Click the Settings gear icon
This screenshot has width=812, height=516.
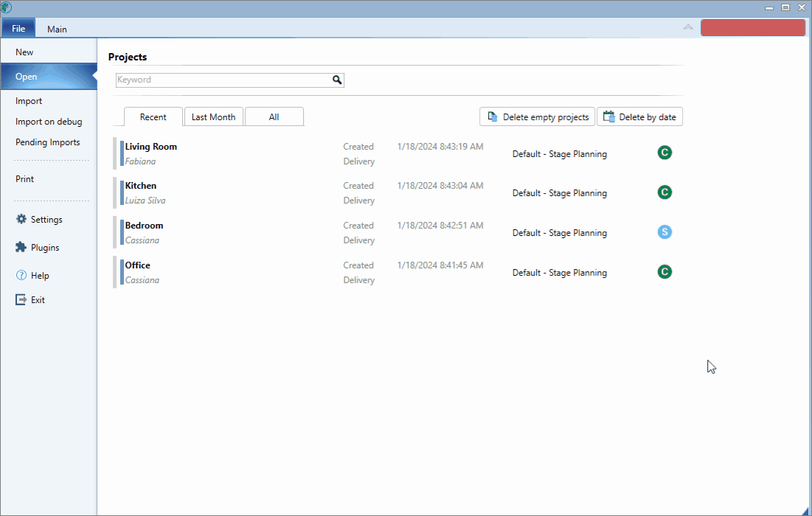pyautogui.click(x=21, y=219)
